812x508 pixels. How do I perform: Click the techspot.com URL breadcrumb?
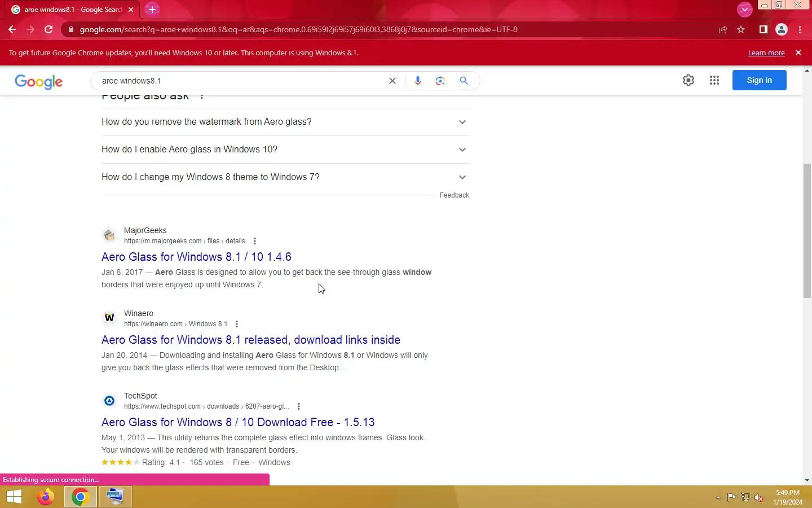point(206,406)
